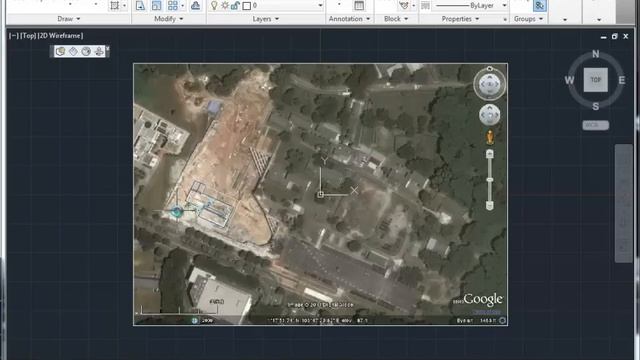Open the WCS dropdown below ViewCube
Screen dimensions: 640x360
(596, 125)
